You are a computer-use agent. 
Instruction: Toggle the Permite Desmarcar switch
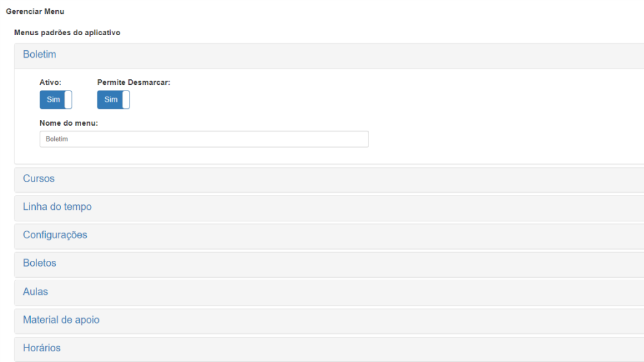point(113,100)
